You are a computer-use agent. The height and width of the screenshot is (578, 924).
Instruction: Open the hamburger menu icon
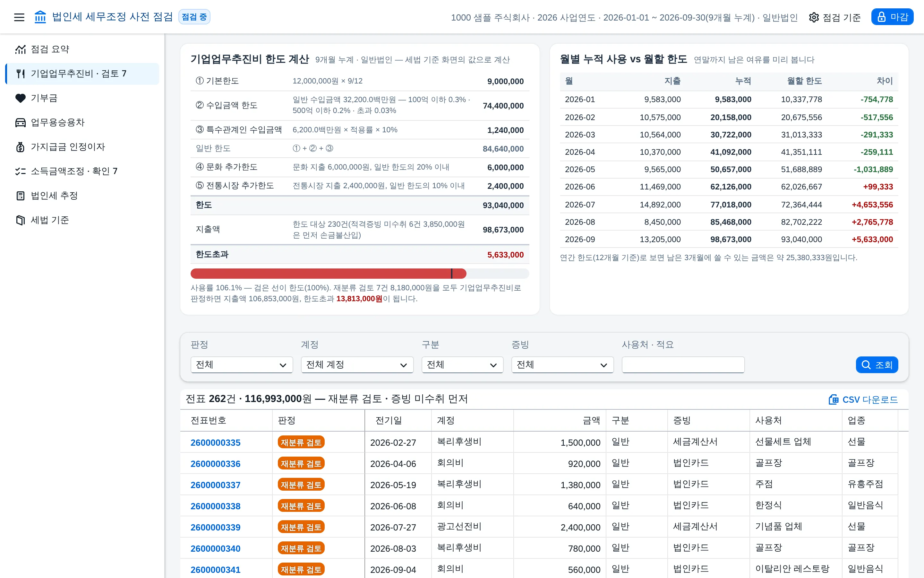tap(19, 17)
